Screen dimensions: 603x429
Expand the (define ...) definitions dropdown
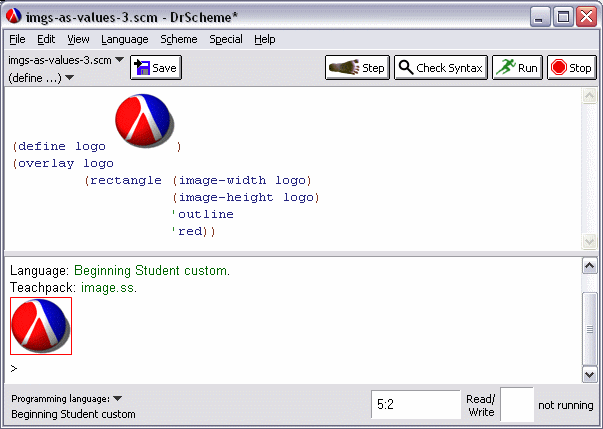point(70,78)
